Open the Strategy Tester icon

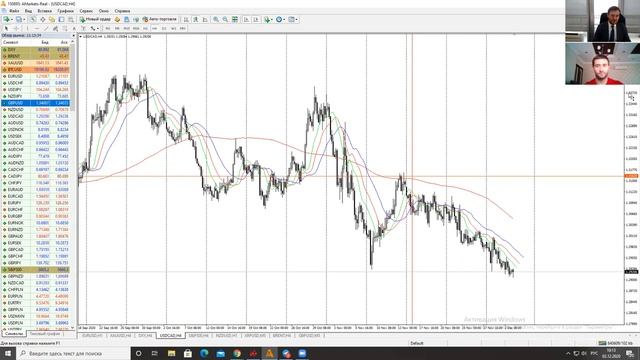pos(71,19)
